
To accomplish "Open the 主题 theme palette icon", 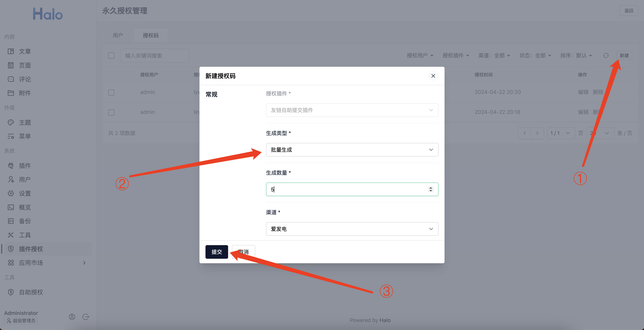I will click(11, 122).
